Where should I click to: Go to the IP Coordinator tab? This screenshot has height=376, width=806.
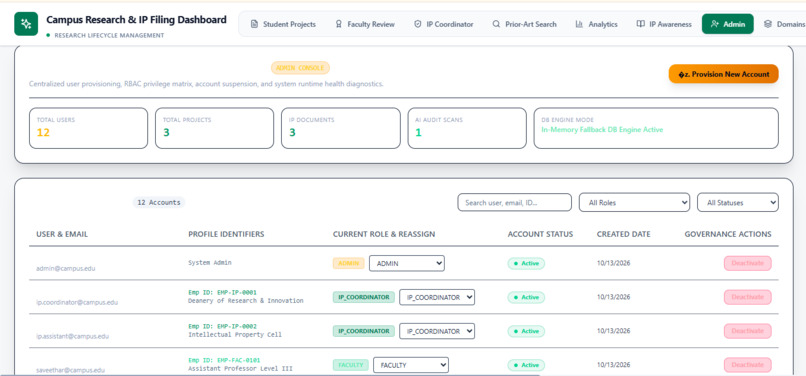444,24
